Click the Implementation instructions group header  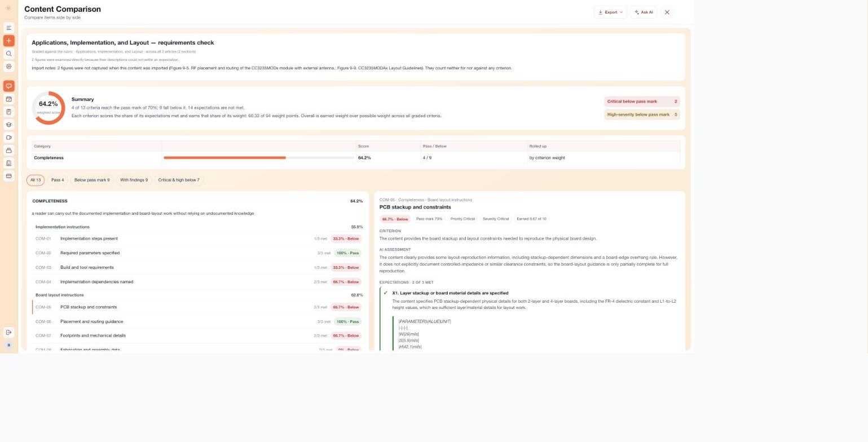[x=198, y=227]
